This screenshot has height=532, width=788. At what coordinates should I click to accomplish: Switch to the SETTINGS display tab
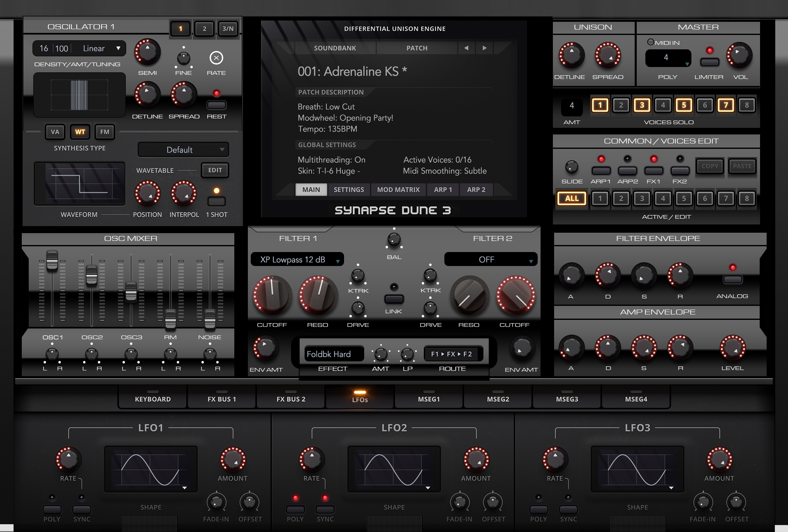349,190
